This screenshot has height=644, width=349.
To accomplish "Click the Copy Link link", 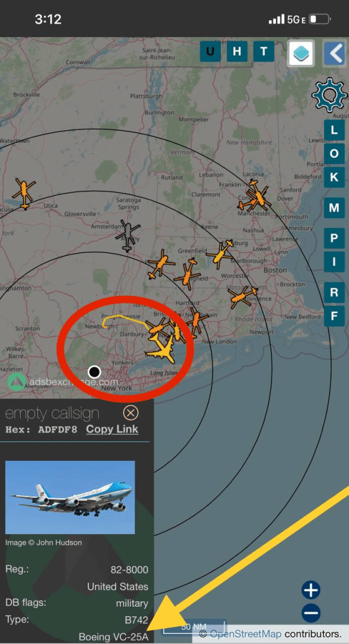I will tap(112, 429).
